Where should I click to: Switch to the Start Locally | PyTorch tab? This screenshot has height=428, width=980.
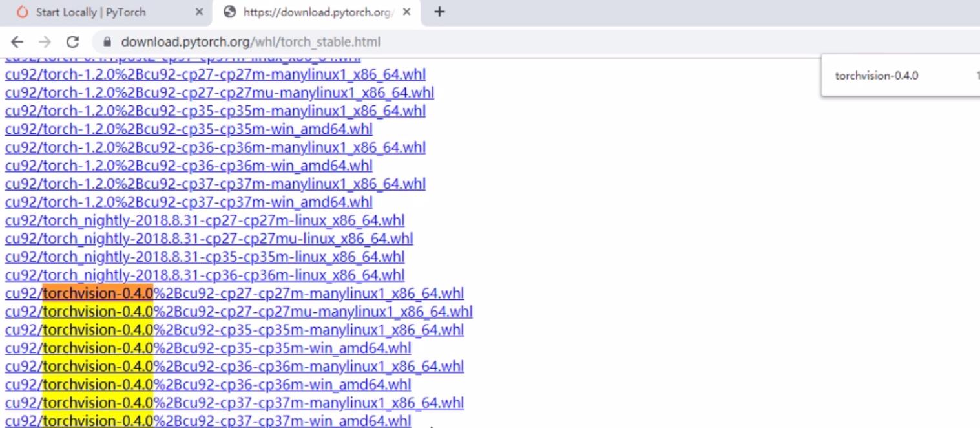[x=107, y=12]
